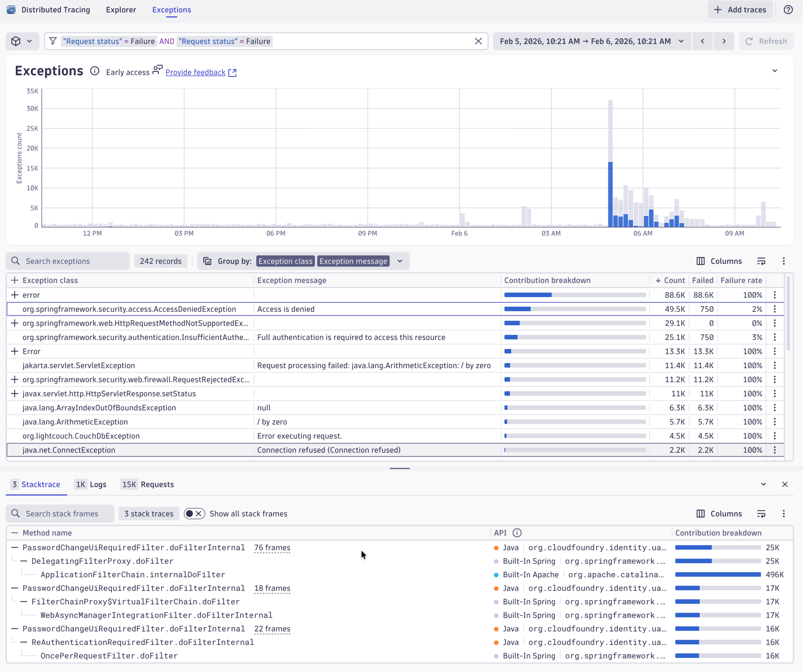803x672 pixels.
Task: Open the Provide feedback link
Action: point(195,72)
